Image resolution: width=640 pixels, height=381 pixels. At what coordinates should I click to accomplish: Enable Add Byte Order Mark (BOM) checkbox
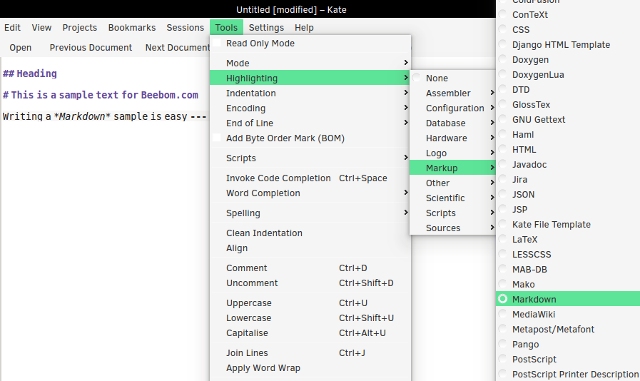217,138
